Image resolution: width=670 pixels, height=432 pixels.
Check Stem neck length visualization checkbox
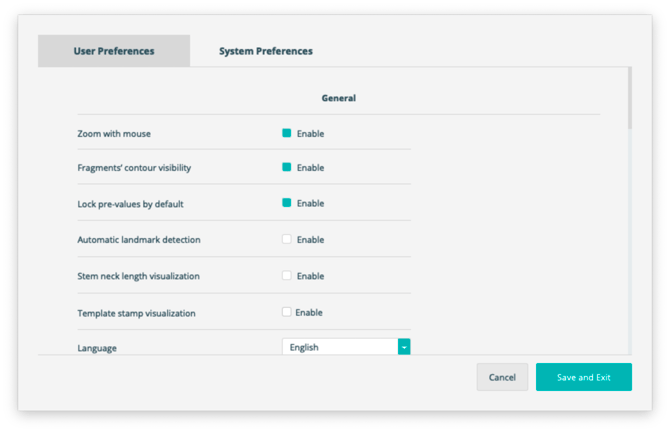pos(286,276)
